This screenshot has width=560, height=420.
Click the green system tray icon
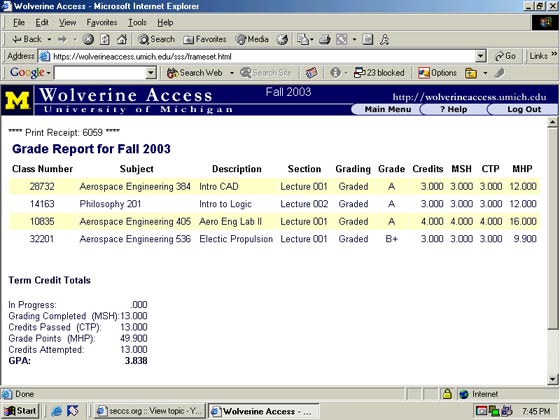coord(494,411)
